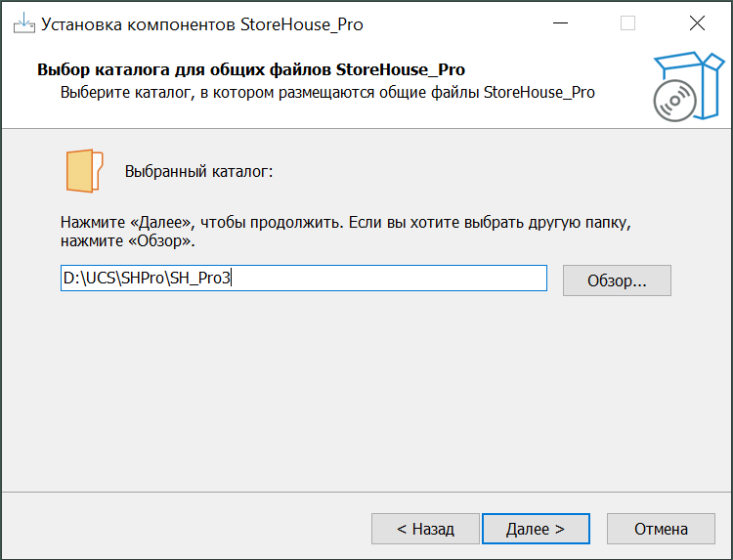
Task: Minimize the installer window
Action: click(x=559, y=23)
